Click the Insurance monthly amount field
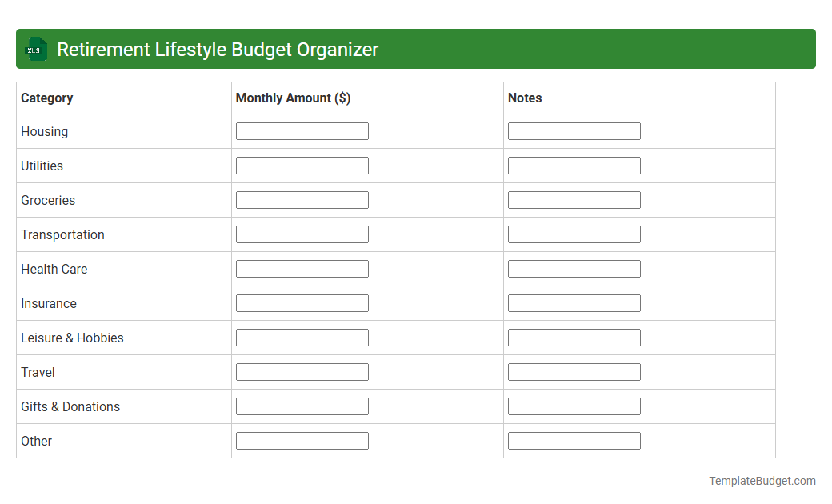 [302, 302]
